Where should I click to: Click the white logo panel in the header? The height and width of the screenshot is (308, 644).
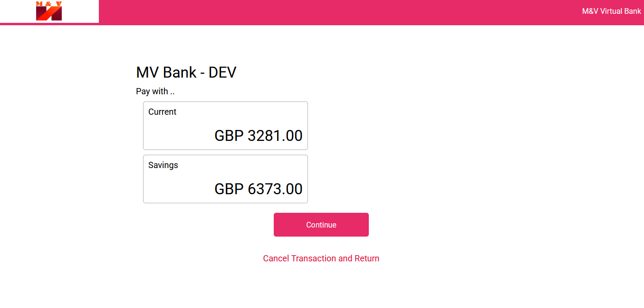49,11
